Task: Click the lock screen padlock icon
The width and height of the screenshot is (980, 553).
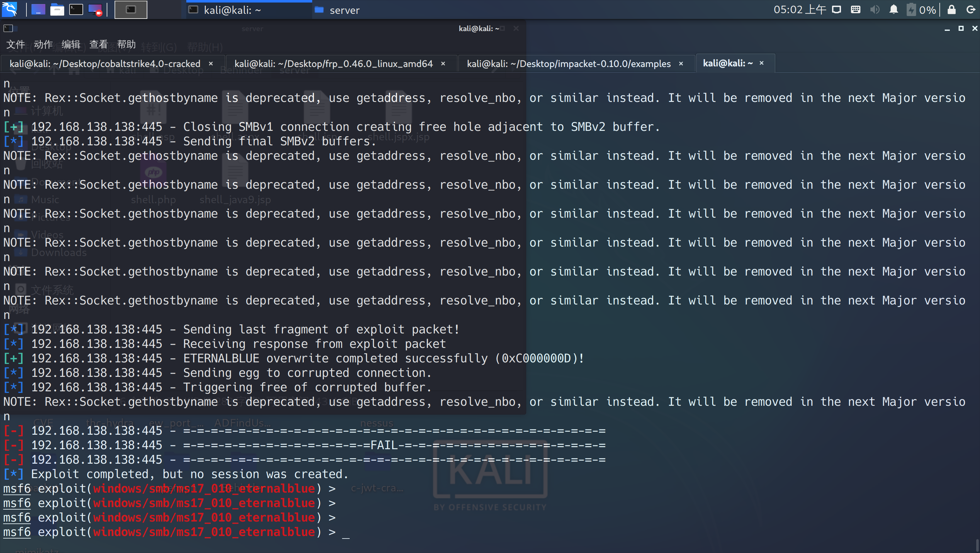Action: [x=951, y=9]
